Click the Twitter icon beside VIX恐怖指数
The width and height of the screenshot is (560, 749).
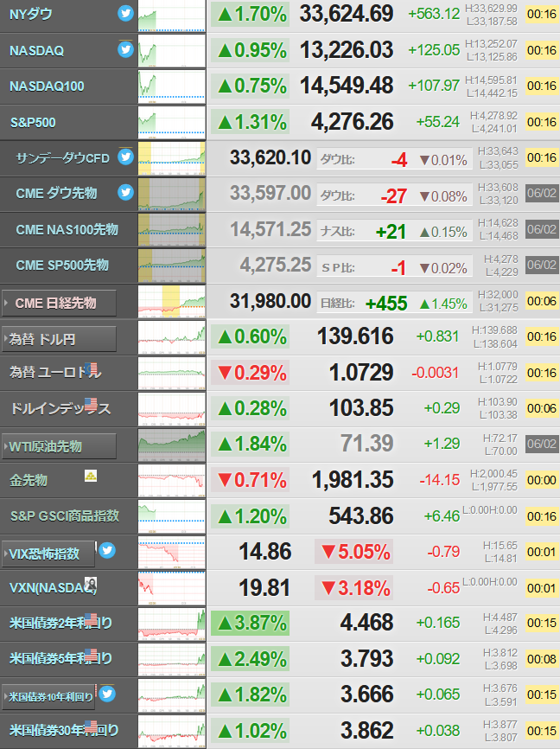click(x=107, y=550)
